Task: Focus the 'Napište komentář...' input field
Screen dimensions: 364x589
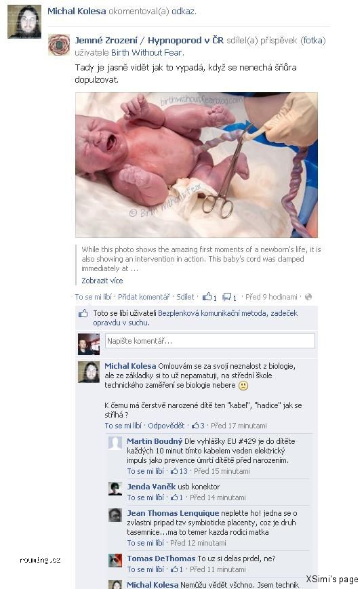Action: click(210, 341)
